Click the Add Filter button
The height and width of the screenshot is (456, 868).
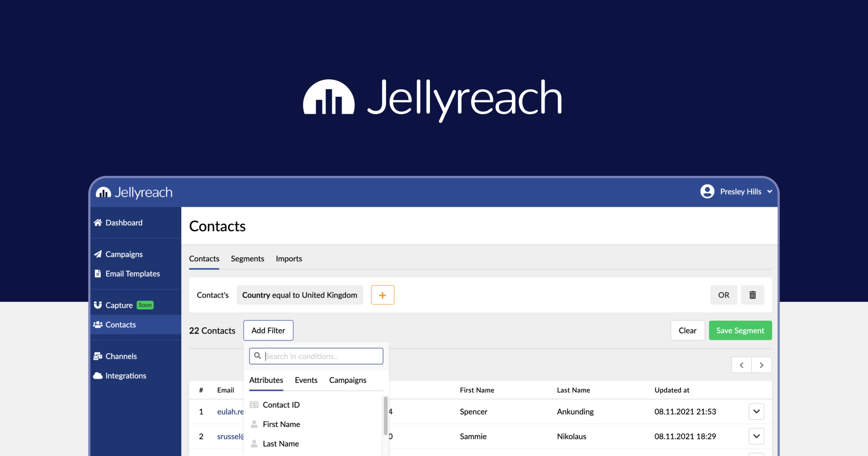coord(268,331)
